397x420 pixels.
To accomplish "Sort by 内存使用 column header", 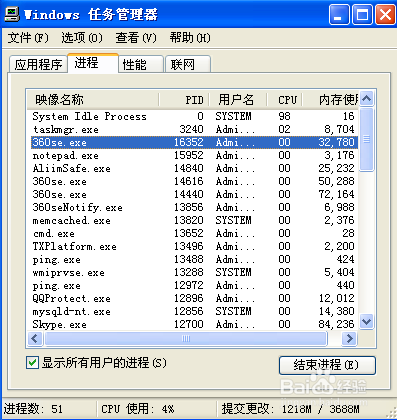I will (x=330, y=99).
